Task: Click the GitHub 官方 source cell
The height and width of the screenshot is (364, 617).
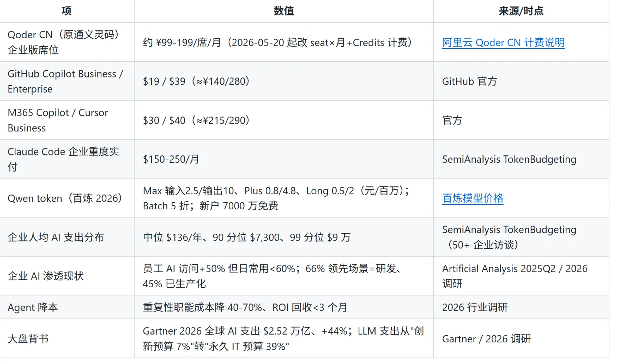Action: [521, 81]
